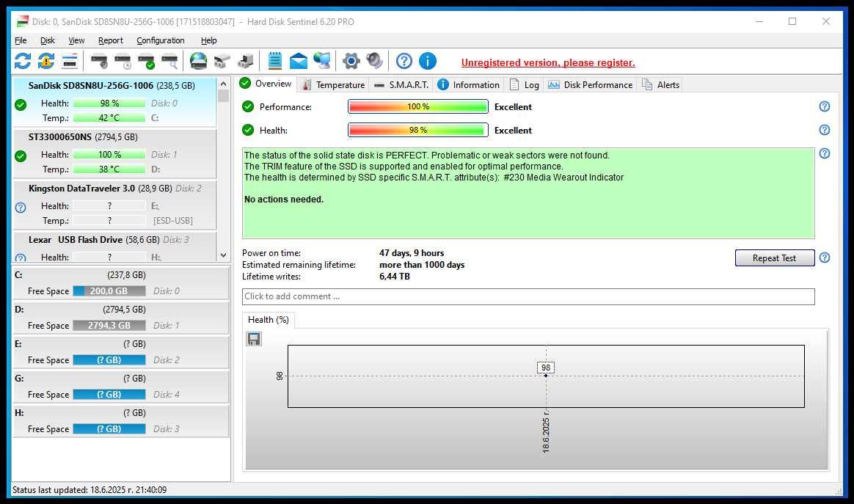Click the ST33000650NS Health 100 % bar

(109, 155)
